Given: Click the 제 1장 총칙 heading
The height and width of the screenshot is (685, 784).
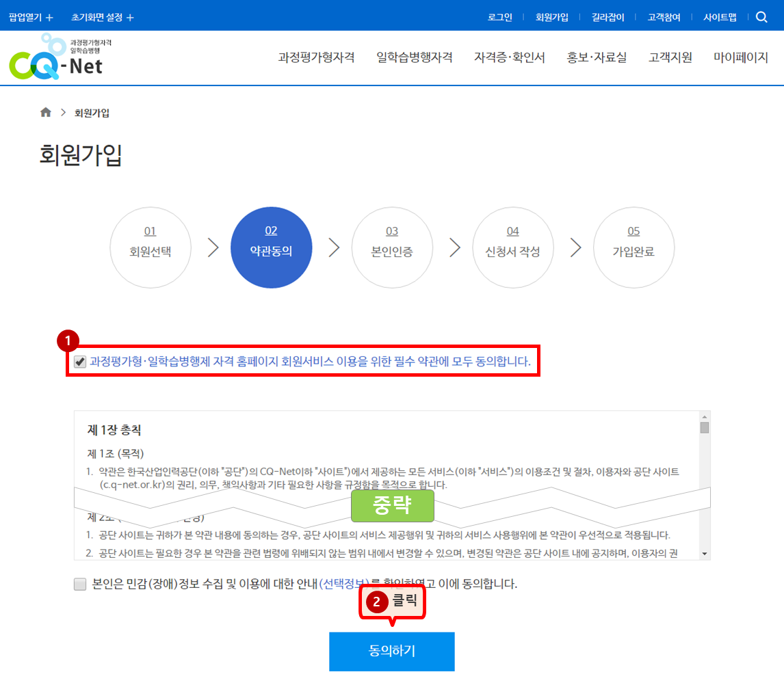Looking at the screenshot, I should (114, 430).
